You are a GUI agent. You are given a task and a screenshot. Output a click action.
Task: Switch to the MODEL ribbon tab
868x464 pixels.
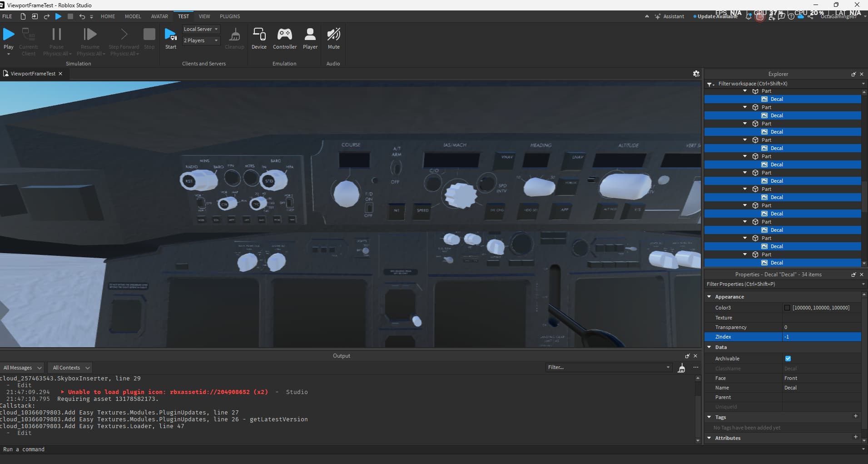tap(133, 16)
